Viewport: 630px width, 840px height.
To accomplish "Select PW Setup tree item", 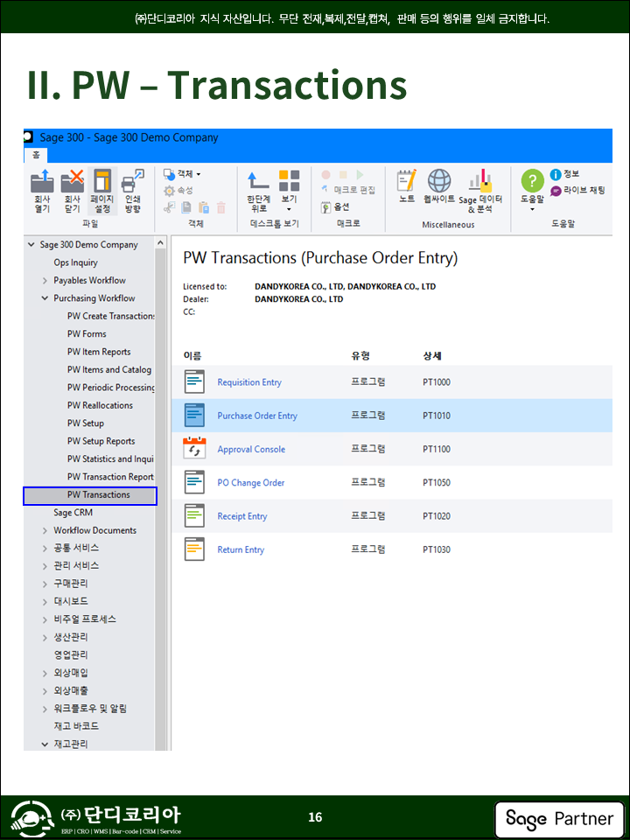I will pos(86,423).
